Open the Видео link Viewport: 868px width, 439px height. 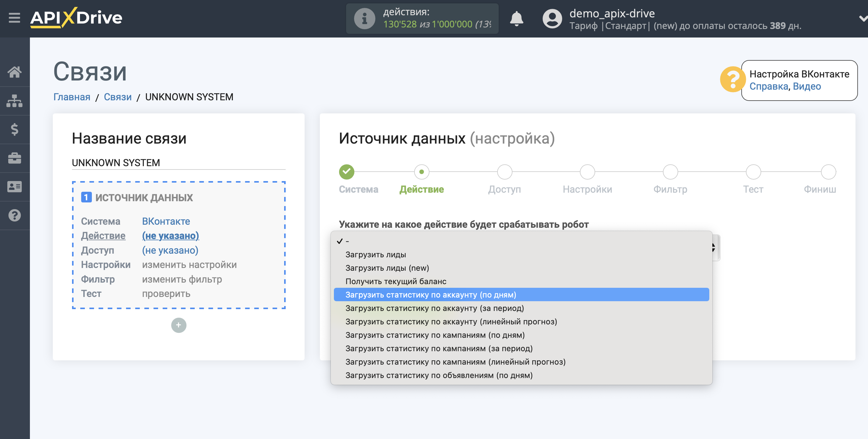tap(807, 87)
